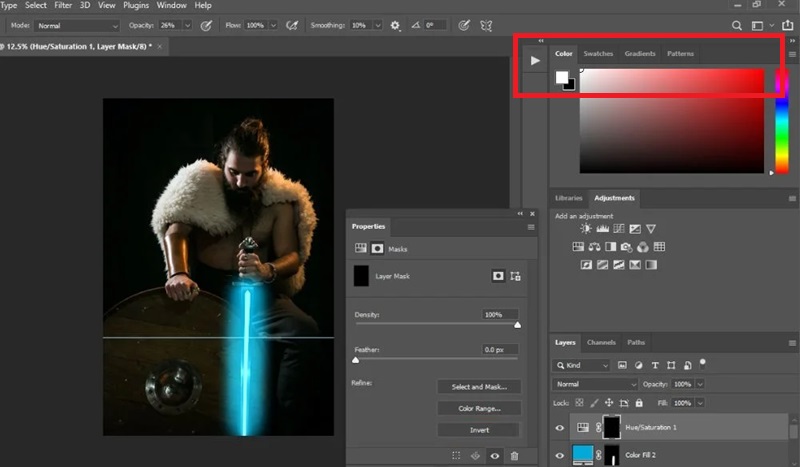Click the Select and Mask... button
Screen dimensions: 800x467
479,387
